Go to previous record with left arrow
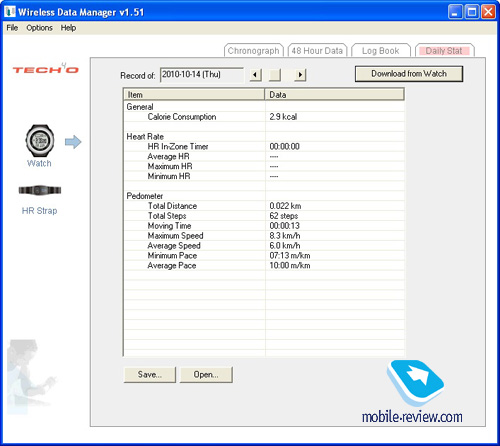The height and width of the screenshot is (446, 500). (256, 75)
